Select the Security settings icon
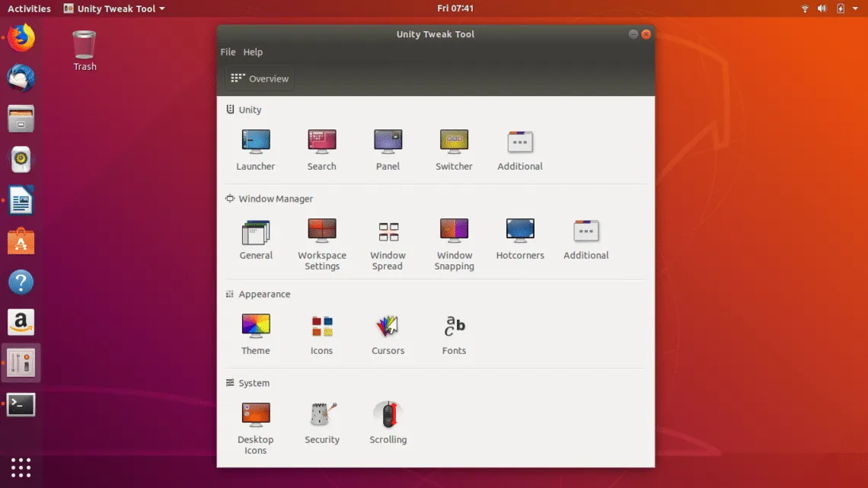Image resolution: width=868 pixels, height=488 pixels. pos(321,416)
